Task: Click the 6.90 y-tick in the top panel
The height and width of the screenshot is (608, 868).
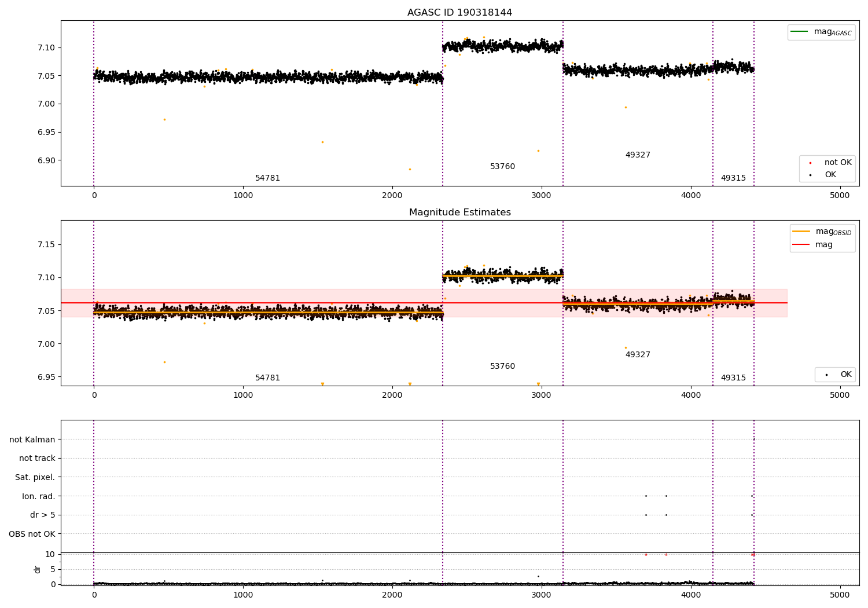Action: click(x=46, y=161)
